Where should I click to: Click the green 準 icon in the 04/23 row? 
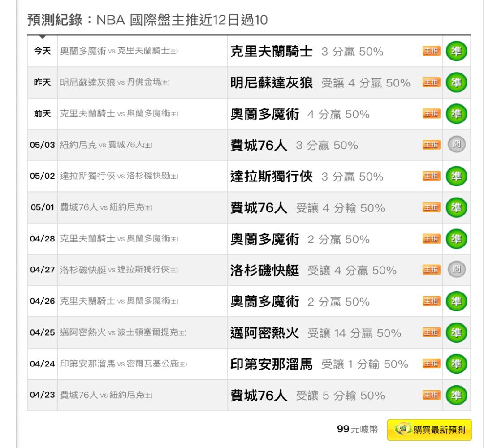click(456, 395)
